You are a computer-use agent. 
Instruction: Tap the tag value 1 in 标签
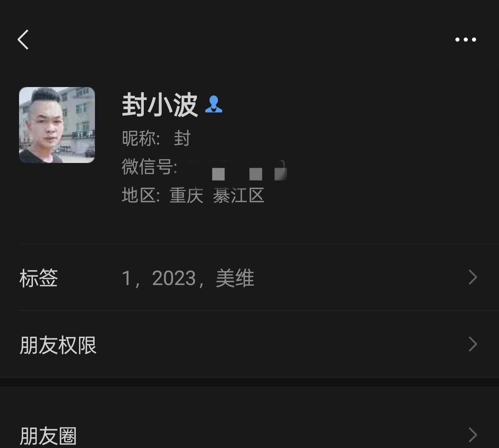[x=126, y=278]
